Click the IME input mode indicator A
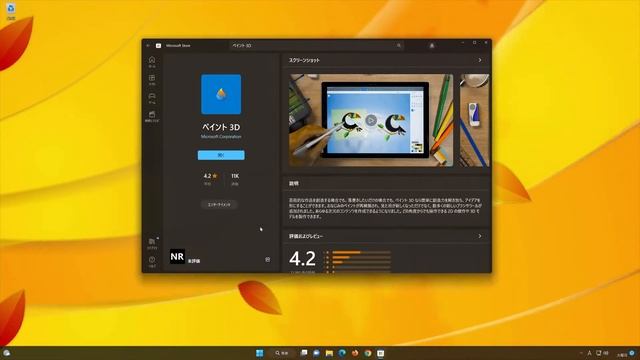 (x=589, y=353)
